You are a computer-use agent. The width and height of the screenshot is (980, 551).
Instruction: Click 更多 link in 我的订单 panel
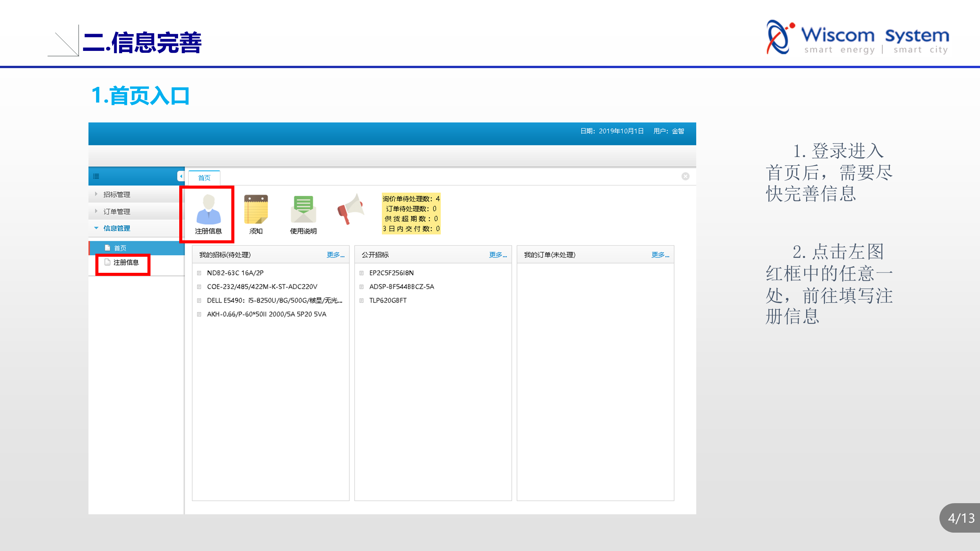(x=660, y=255)
